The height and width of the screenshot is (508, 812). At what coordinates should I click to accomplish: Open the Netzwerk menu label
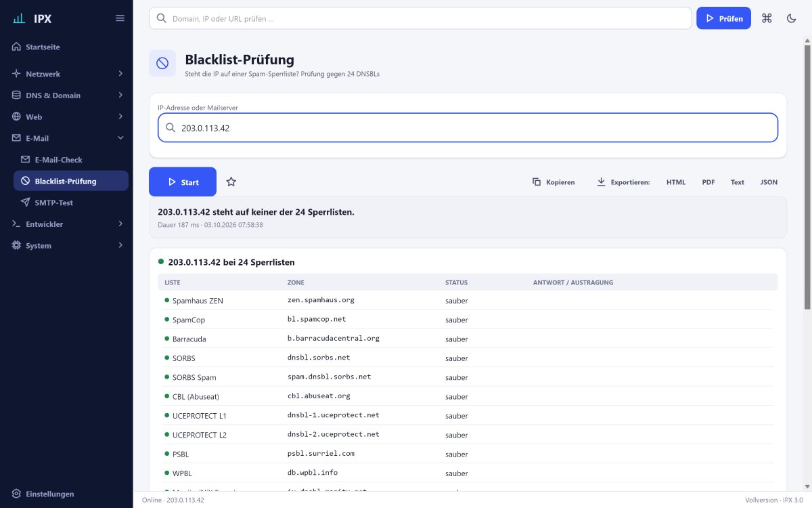(x=43, y=74)
